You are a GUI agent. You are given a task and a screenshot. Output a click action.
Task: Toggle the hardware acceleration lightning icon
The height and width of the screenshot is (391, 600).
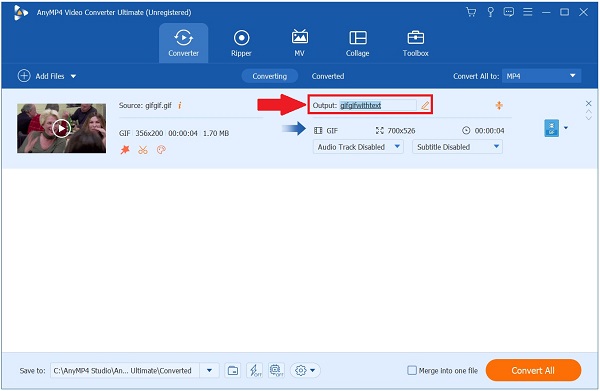click(254, 370)
